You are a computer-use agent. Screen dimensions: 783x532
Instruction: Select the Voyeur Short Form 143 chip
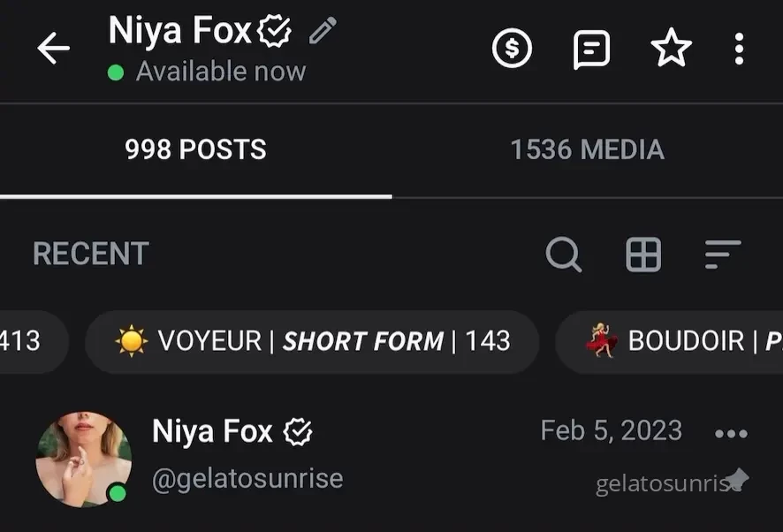pyautogui.click(x=312, y=341)
